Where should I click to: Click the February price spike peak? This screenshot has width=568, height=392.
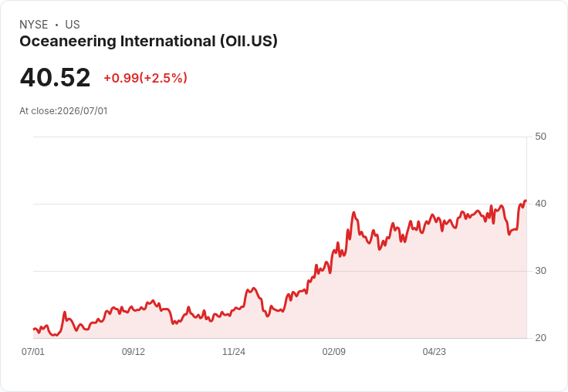(x=354, y=213)
